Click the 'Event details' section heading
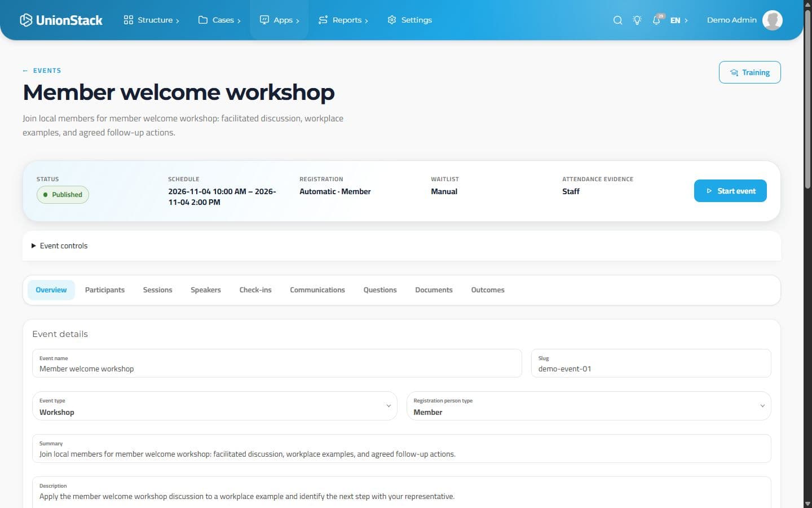This screenshot has height=508, width=812. coord(60,334)
